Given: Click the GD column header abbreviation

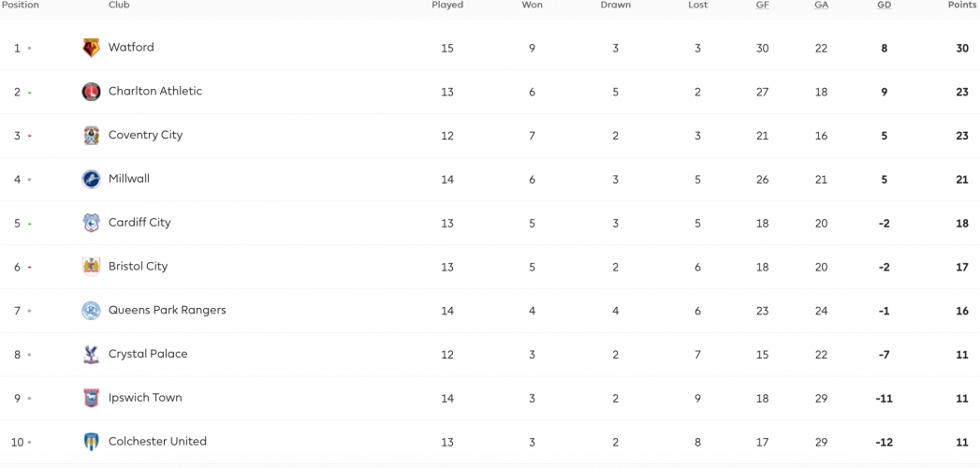Looking at the screenshot, I should pos(884,5).
